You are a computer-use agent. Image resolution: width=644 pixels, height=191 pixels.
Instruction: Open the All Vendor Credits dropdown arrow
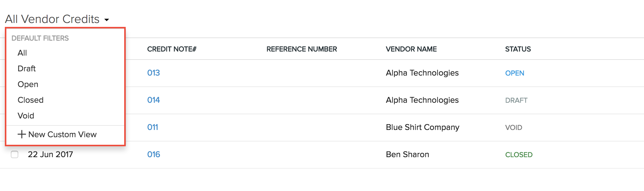point(107,19)
